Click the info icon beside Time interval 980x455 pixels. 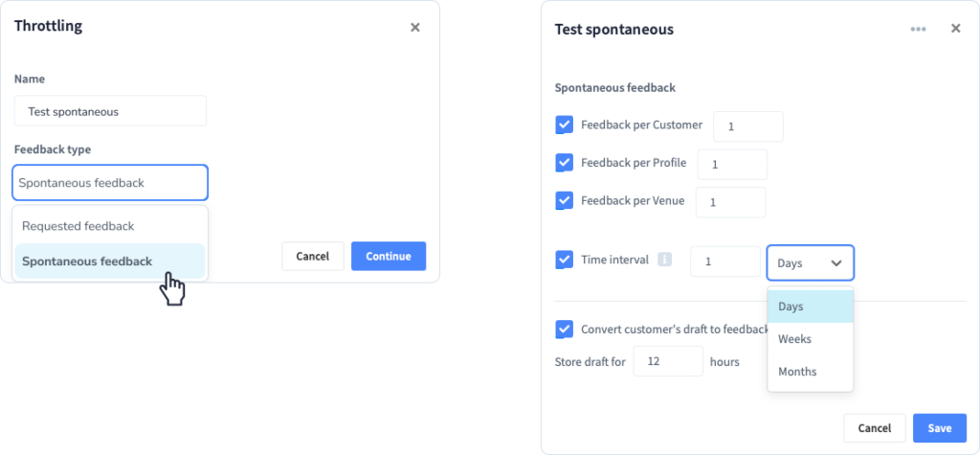[x=664, y=259]
